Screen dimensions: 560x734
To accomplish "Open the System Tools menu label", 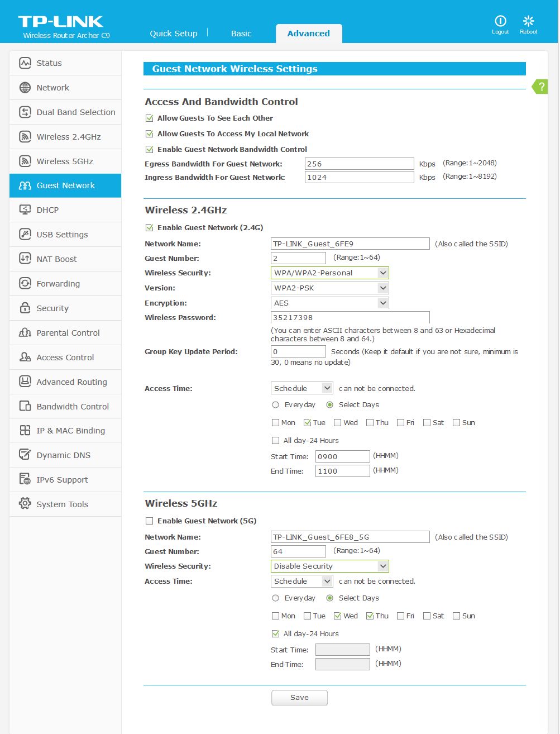I will click(63, 504).
